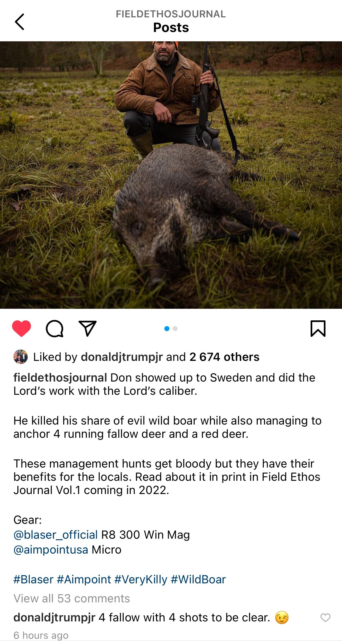Tap the back arrow to leave Posts
The height and width of the screenshot is (644, 342).
click(19, 22)
